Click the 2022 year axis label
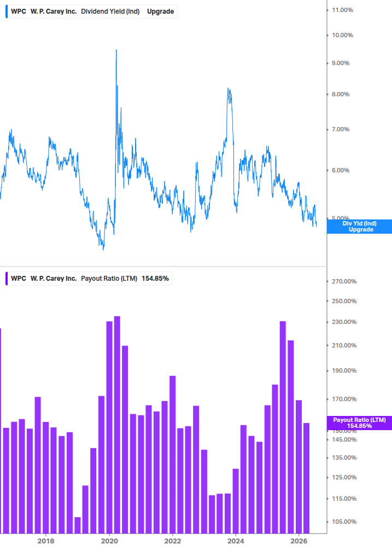392x550 pixels. click(173, 541)
